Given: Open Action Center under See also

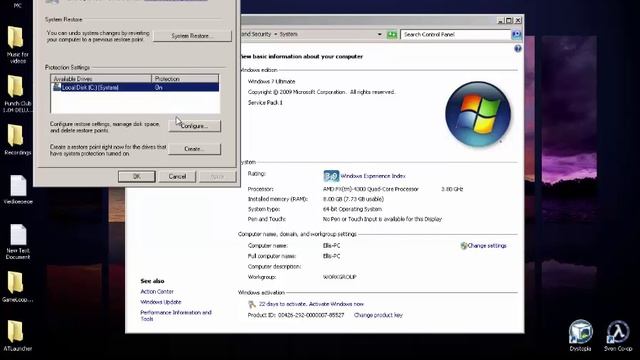Looking at the screenshot, I should point(157,291).
